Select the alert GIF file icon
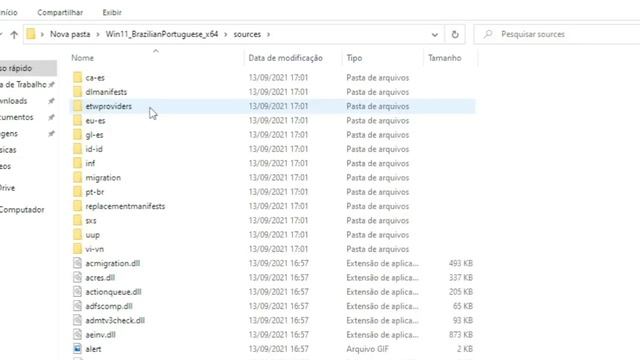Screen dimensions: 640x360 point(78,349)
